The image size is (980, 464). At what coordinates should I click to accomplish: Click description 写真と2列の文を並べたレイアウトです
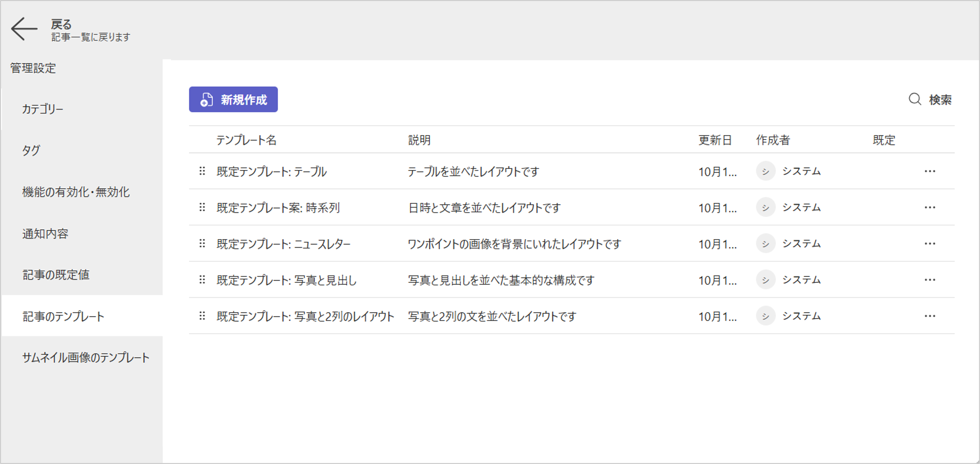[492, 316]
